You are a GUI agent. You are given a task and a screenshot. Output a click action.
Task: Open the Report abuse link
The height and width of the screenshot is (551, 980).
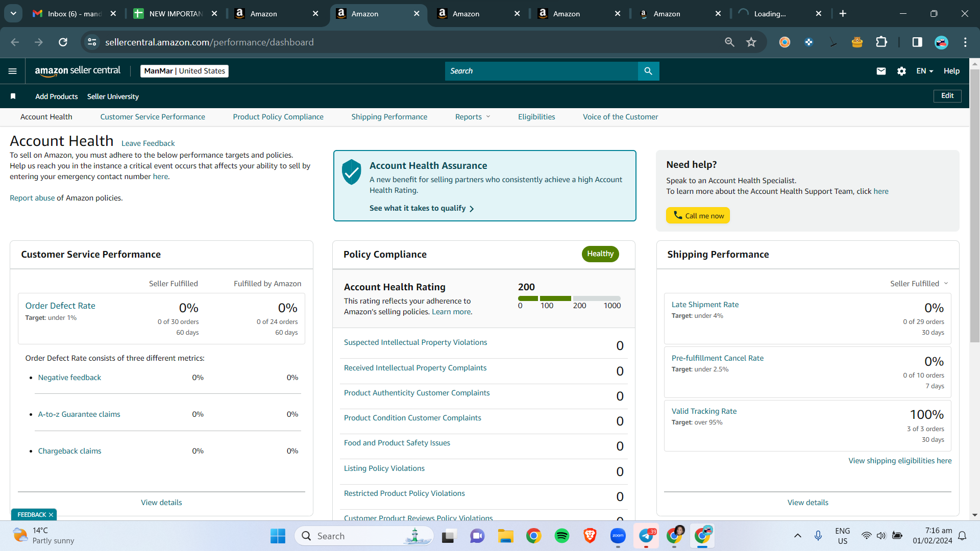32,198
